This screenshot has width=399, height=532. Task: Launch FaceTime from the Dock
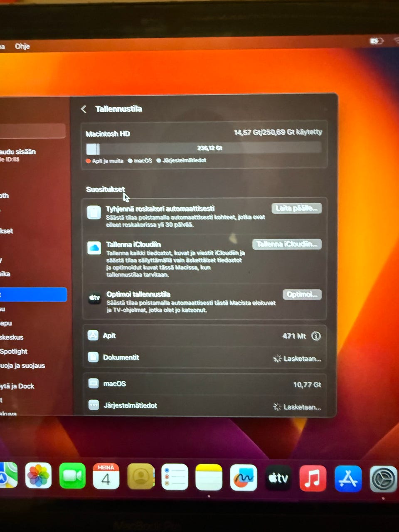72,476
